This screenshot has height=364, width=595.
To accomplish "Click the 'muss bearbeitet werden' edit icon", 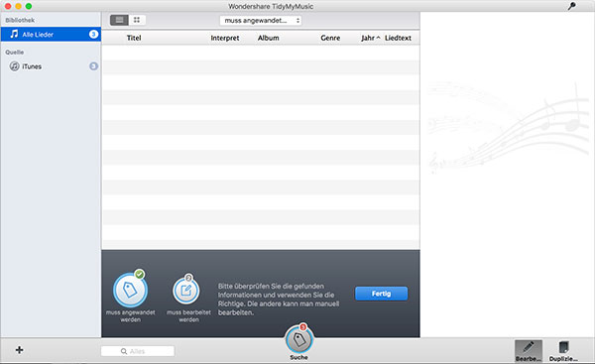I will [x=186, y=291].
